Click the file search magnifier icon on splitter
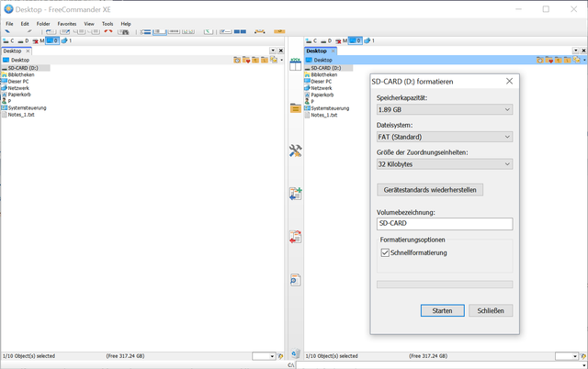 coord(296,280)
